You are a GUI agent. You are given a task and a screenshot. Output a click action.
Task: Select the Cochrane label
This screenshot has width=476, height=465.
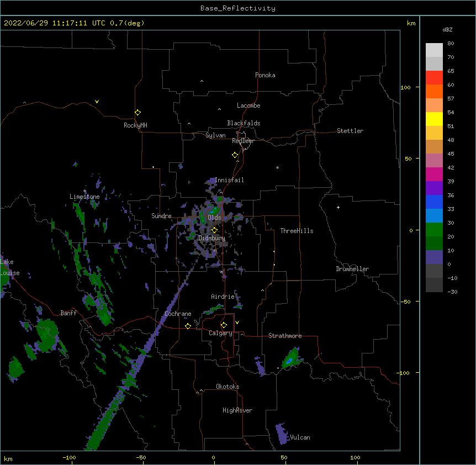click(x=178, y=314)
